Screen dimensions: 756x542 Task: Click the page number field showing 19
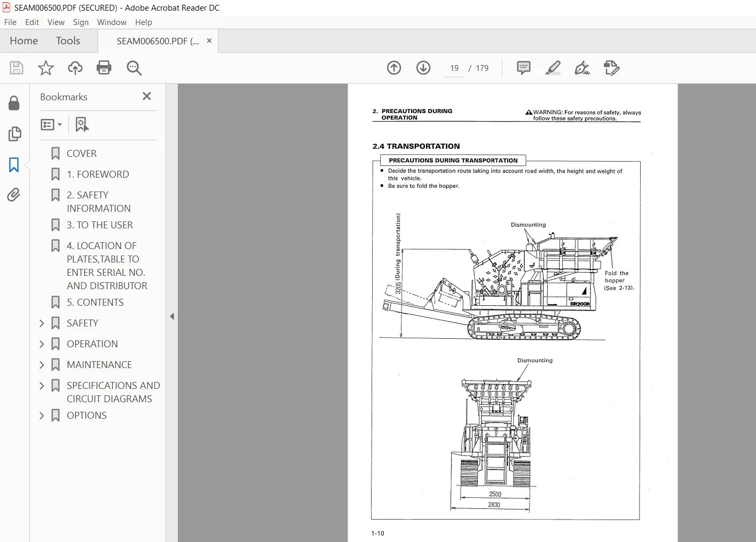(454, 68)
